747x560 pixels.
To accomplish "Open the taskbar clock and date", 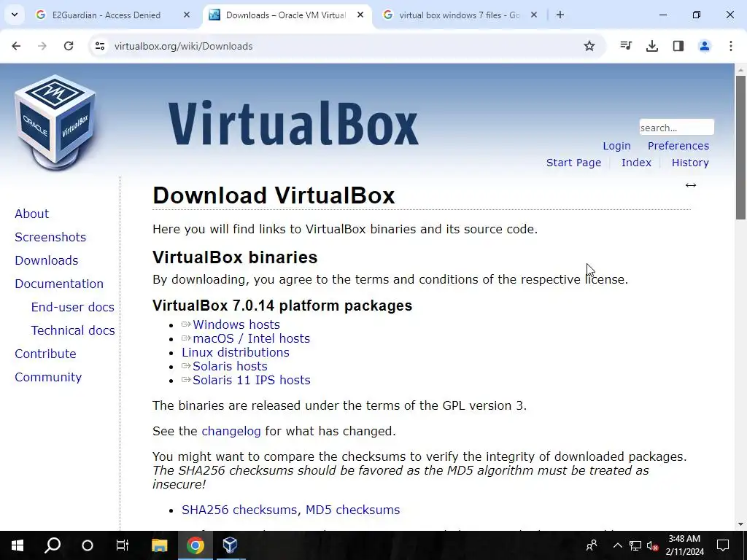I will click(x=684, y=545).
